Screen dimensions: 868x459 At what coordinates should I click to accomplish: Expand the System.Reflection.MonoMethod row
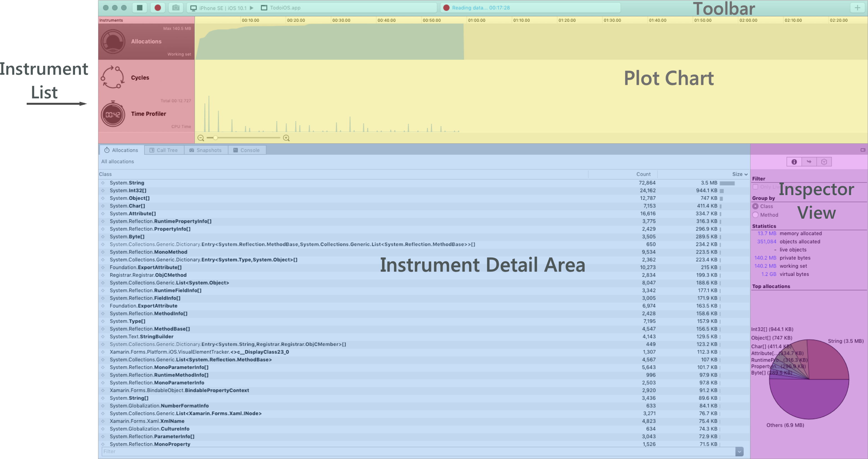click(103, 252)
